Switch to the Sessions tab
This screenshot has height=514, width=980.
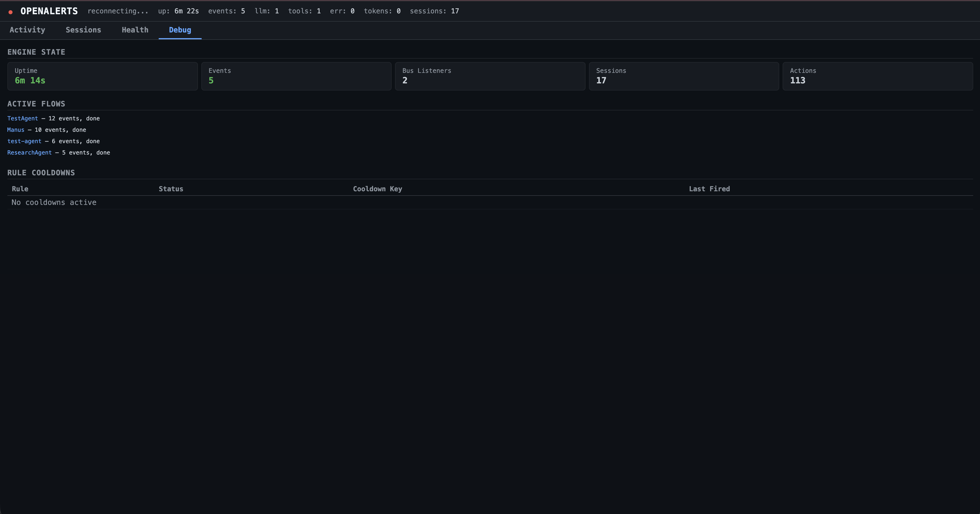[x=83, y=30]
